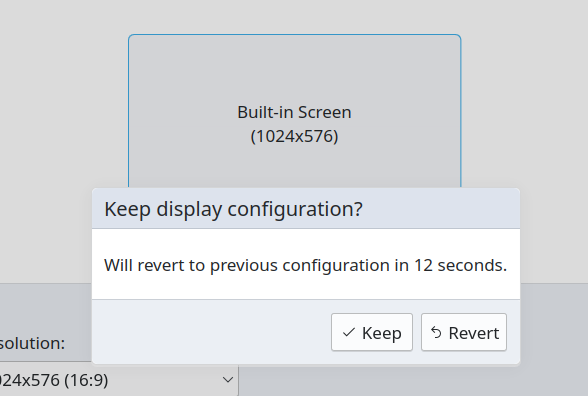The image size is (588, 396).
Task: Select the Built-in Screen monitor preview
Action: pos(295,111)
